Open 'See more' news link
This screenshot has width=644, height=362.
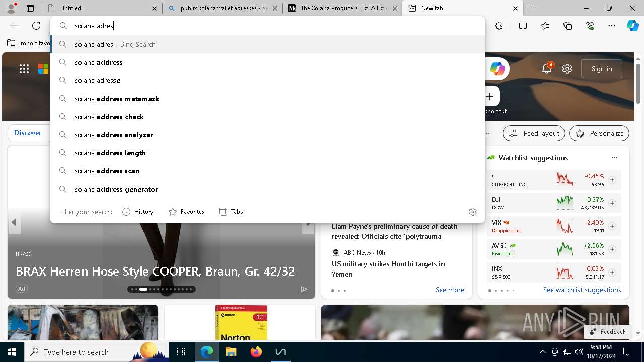pyautogui.click(x=450, y=290)
